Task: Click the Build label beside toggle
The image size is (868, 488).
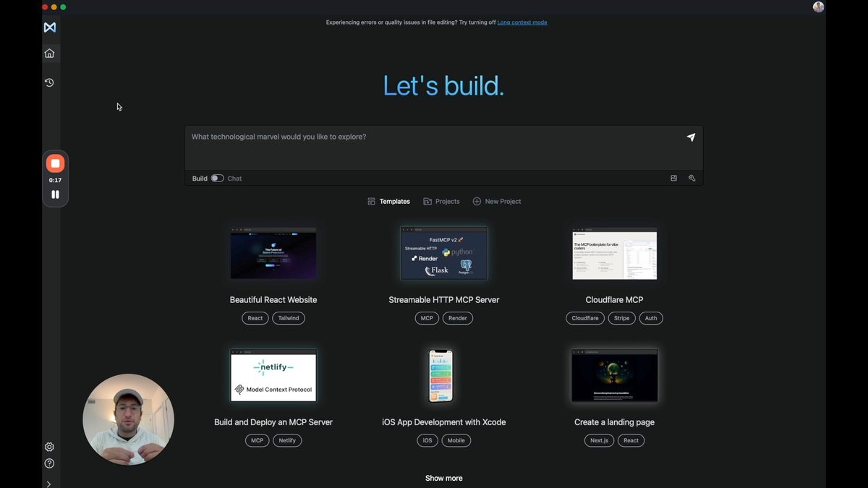Action: coord(200,179)
